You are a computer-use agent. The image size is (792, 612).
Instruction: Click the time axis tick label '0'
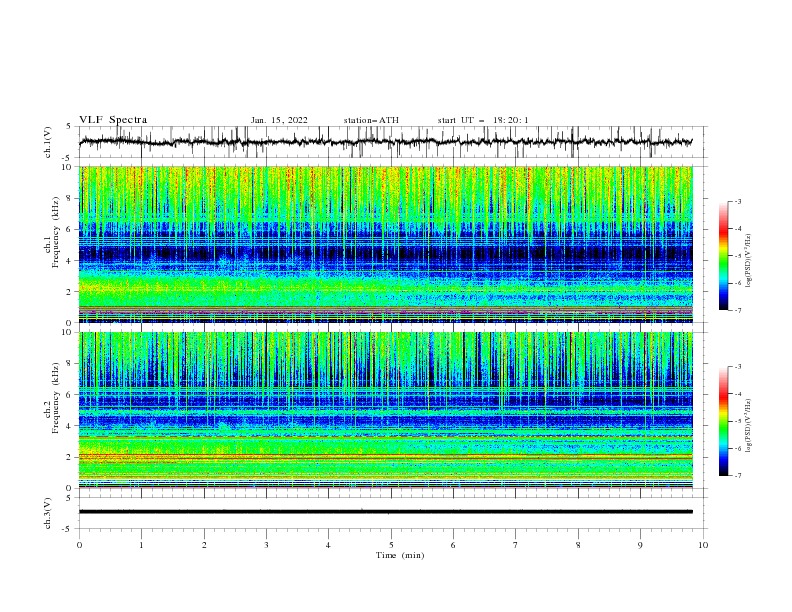click(x=79, y=545)
